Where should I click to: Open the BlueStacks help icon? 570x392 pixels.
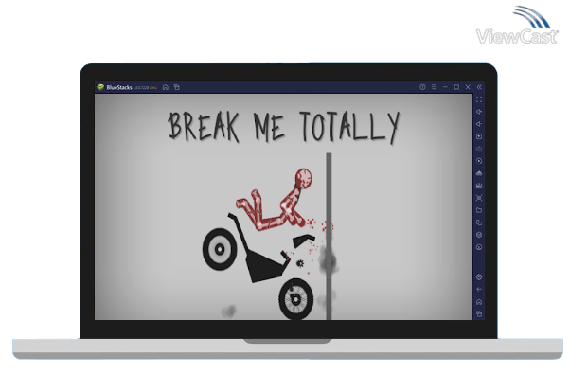tap(422, 87)
